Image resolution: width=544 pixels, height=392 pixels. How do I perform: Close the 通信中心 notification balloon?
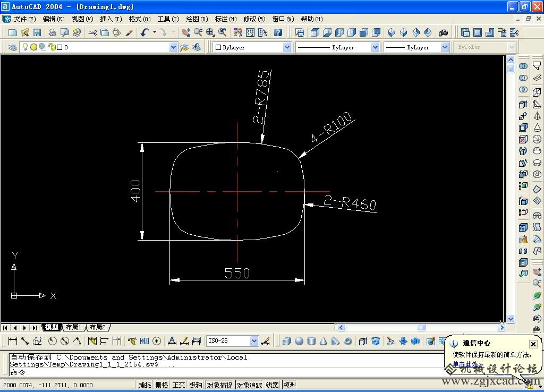click(x=533, y=344)
